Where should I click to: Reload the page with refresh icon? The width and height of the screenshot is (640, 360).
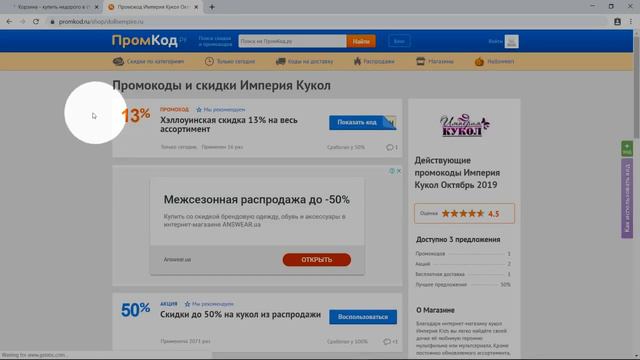pos(36,22)
